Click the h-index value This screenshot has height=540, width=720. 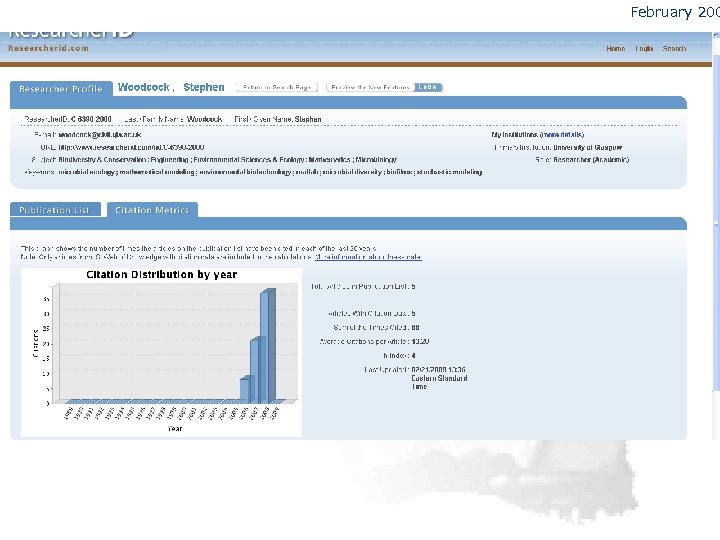[x=413, y=355]
